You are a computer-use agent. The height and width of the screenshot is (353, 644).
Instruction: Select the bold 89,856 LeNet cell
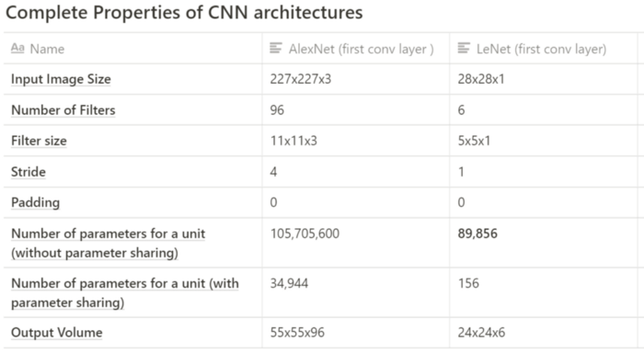(544, 243)
